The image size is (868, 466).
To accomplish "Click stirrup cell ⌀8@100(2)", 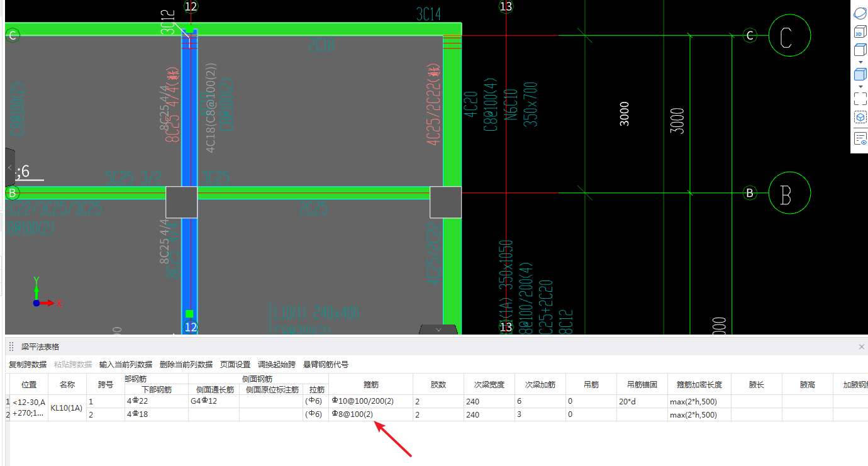I will [x=370, y=414].
